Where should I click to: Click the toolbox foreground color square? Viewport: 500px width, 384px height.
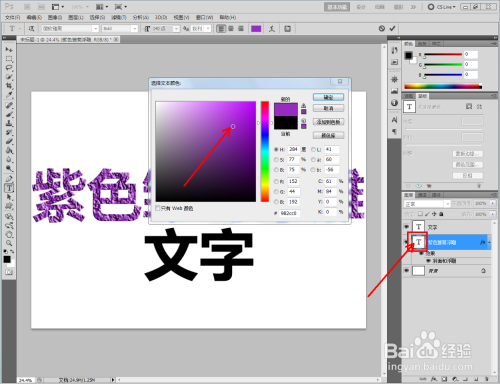click(x=7, y=259)
